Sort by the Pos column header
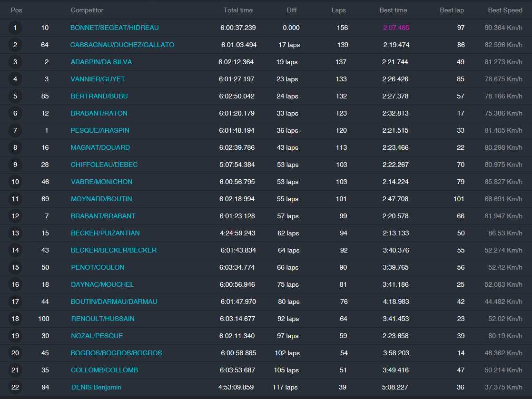Screen dimensions: 532x399 [17, 10]
